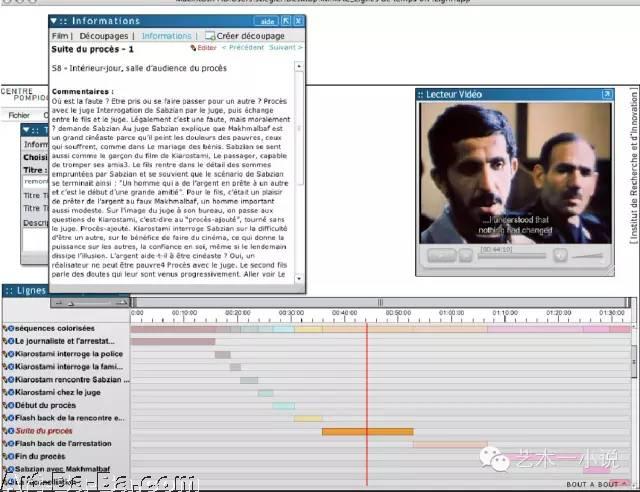Viewport: 640px width, 492px height.
Task: Select the Informations tab
Action: pyautogui.click(x=166, y=36)
